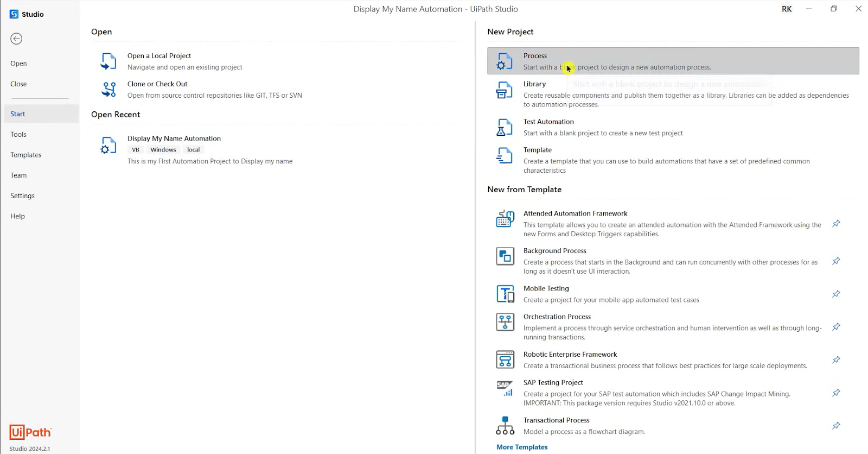Screen dimensions: 868x454
Task: Create a new Template project
Action: click(673, 160)
